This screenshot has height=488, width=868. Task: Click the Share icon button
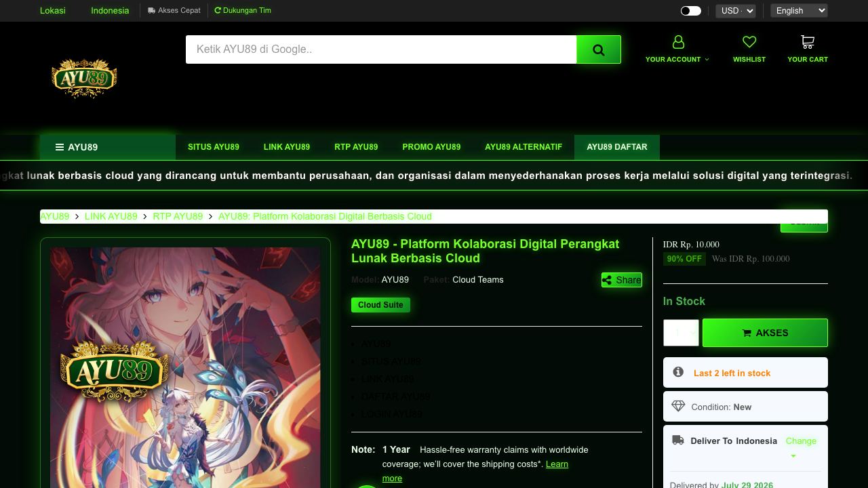[x=621, y=280]
